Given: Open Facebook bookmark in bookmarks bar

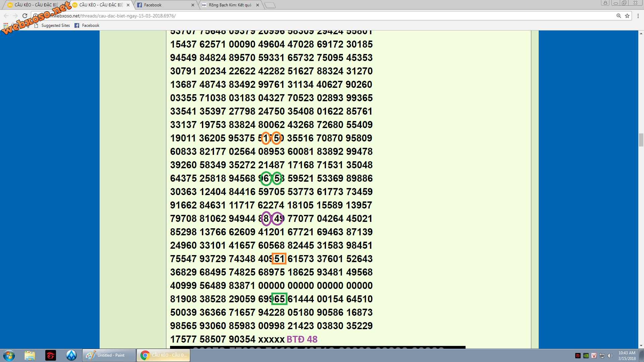Looking at the screenshot, I should click(x=87, y=25).
